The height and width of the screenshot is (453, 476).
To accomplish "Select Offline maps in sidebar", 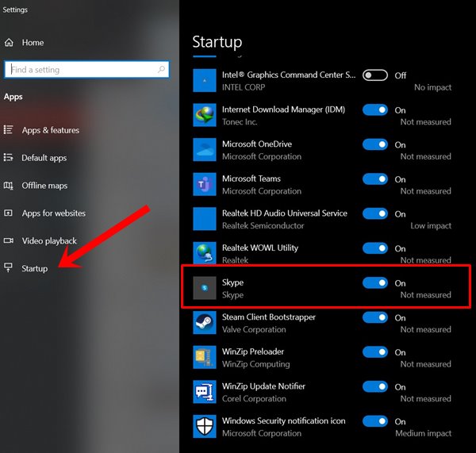I will coord(44,186).
